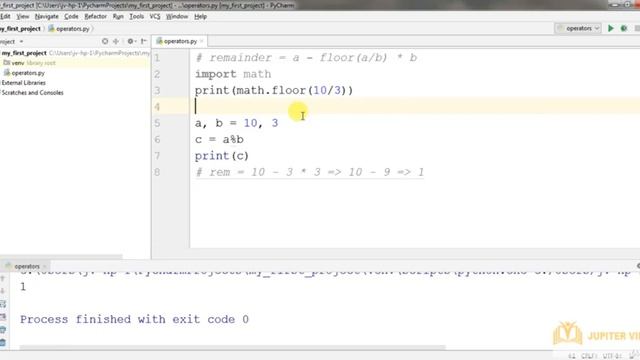Click the output value '1' in console

tap(23, 287)
